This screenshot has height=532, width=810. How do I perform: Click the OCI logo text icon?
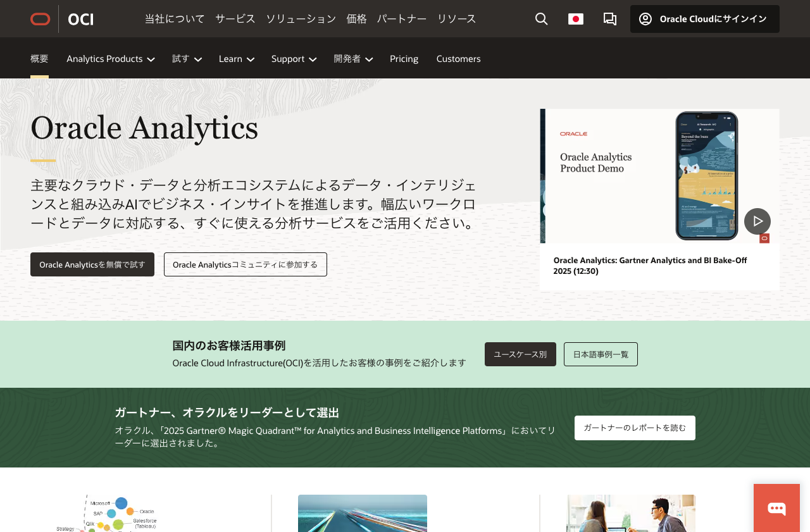pyautogui.click(x=81, y=18)
